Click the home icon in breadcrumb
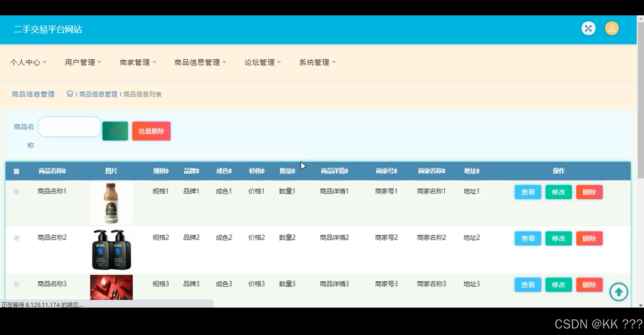 point(70,93)
